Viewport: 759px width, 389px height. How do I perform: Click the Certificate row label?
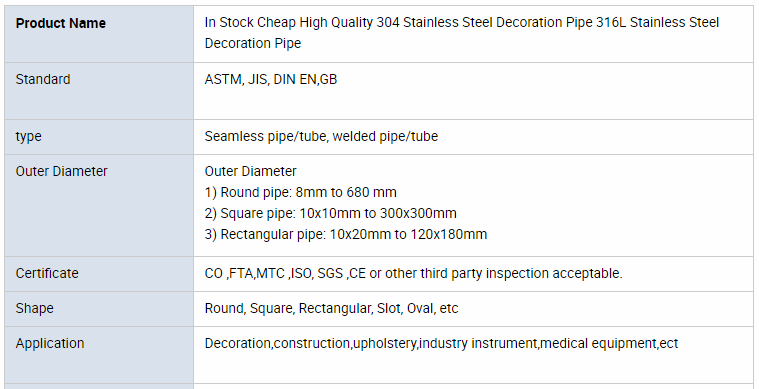47,273
